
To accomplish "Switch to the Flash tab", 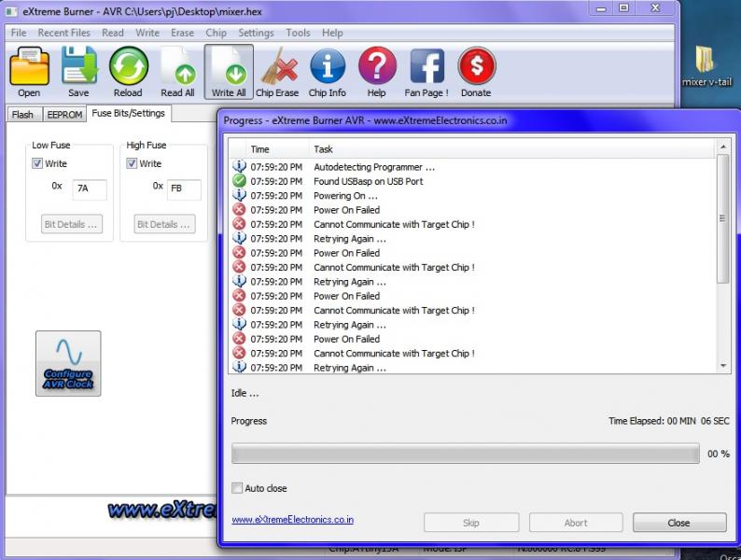I will (22, 115).
